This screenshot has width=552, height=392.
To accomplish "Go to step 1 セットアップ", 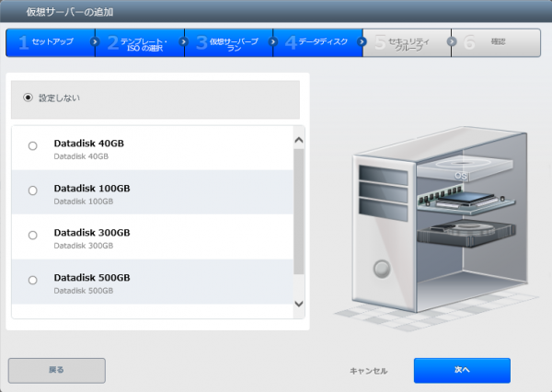I will click(x=48, y=42).
